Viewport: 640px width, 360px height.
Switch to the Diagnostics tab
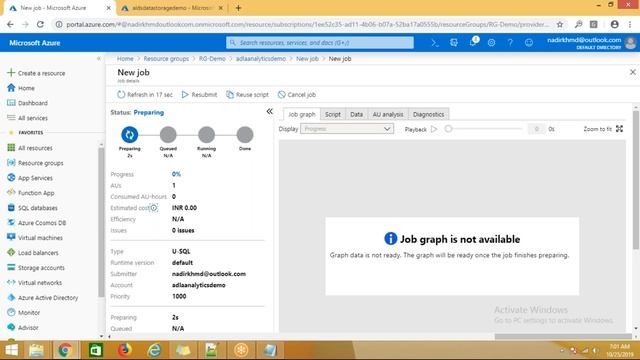[x=429, y=114]
